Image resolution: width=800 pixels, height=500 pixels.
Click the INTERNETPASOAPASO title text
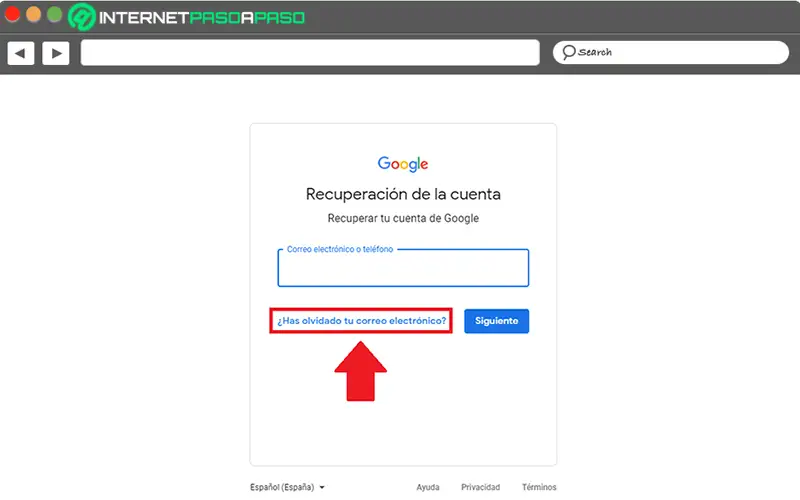[x=202, y=18]
